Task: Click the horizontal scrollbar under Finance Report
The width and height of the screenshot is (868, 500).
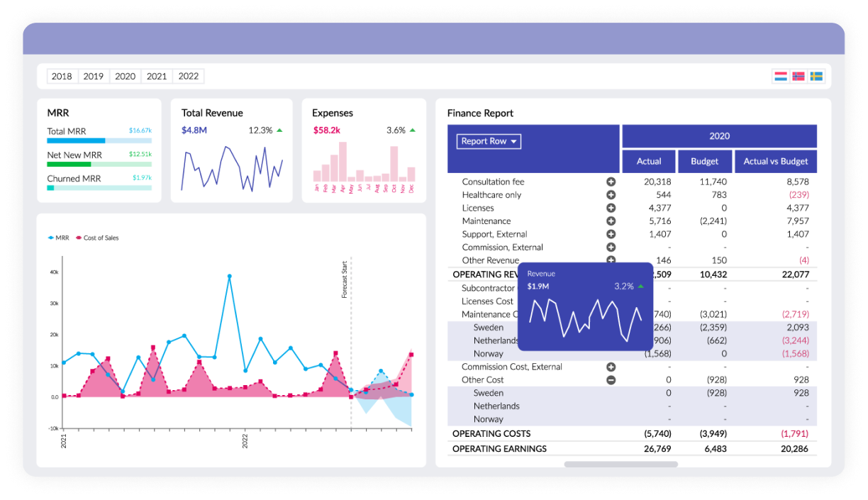Action: point(621,465)
